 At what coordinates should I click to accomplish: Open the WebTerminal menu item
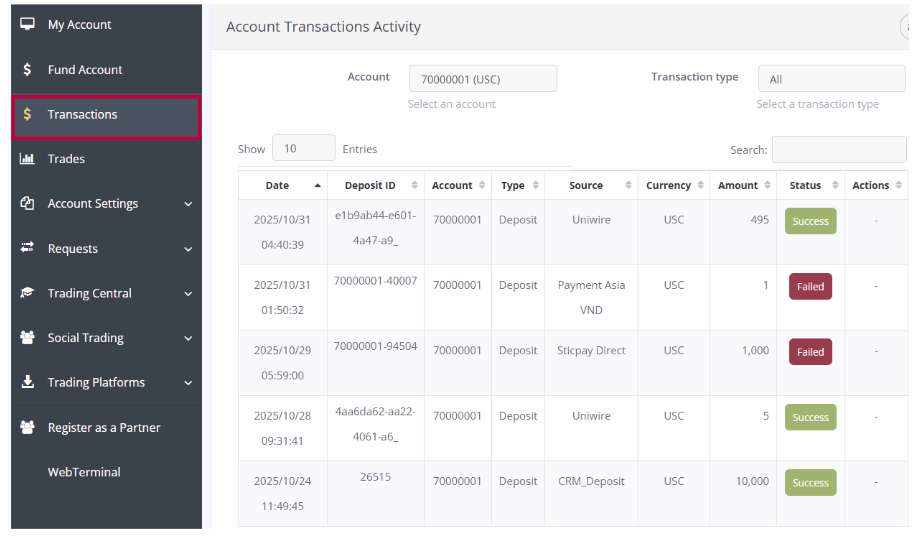pyautogui.click(x=84, y=472)
